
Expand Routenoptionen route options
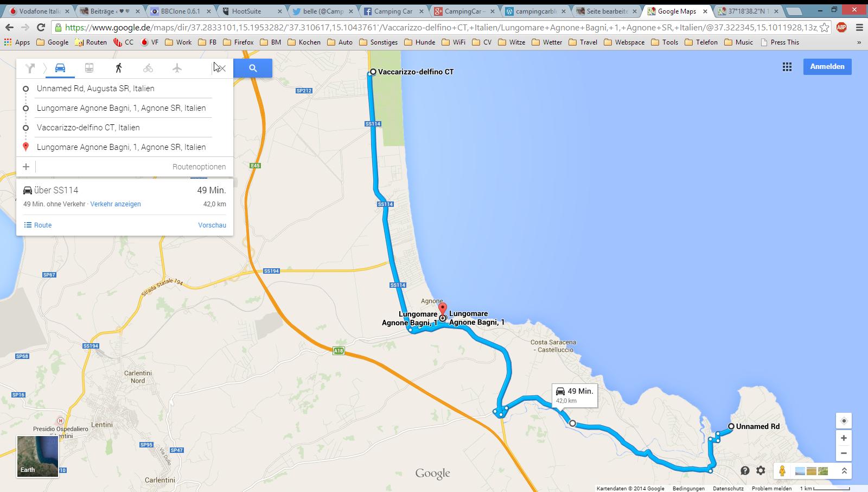tap(199, 167)
